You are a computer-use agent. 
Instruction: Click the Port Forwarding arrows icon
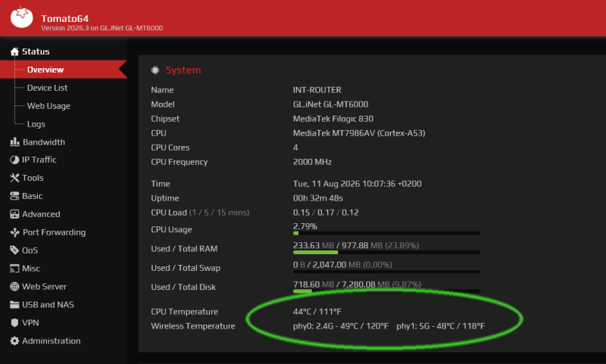tap(14, 232)
